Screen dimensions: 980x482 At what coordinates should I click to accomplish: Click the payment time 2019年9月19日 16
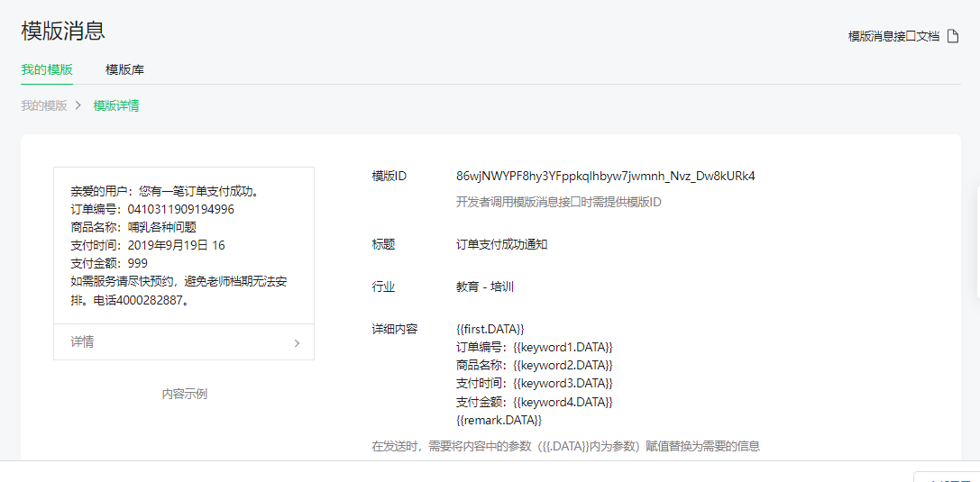click(176, 245)
